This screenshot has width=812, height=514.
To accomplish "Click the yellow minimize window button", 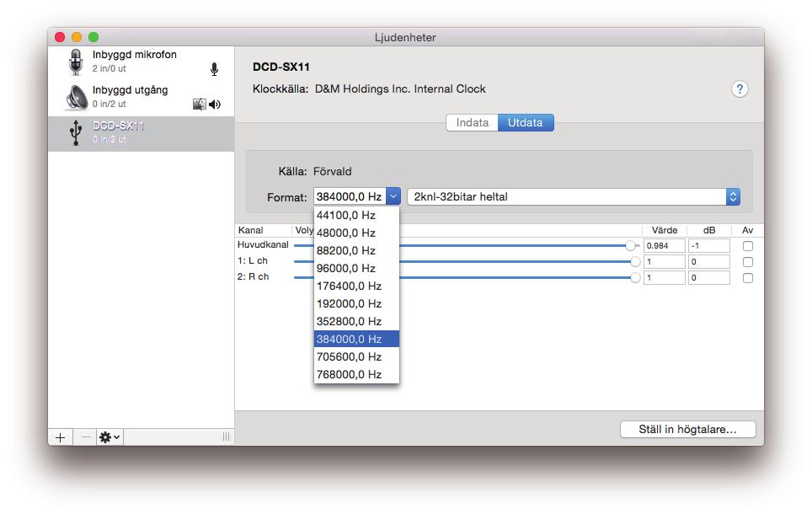I will click(x=77, y=37).
